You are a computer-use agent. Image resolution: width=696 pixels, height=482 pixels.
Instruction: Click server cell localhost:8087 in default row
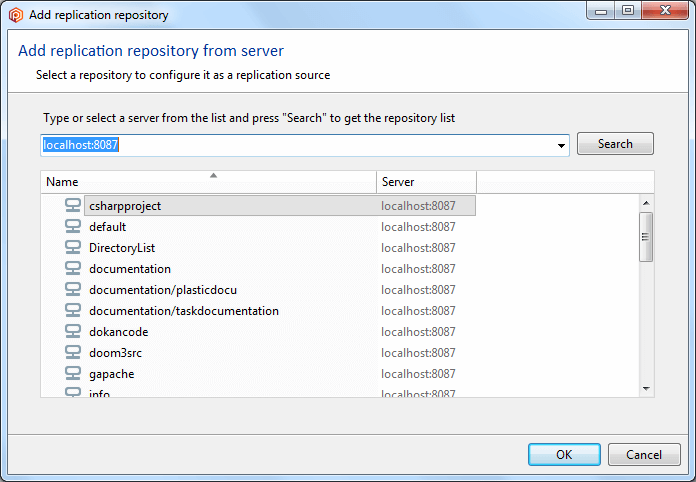tap(418, 227)
